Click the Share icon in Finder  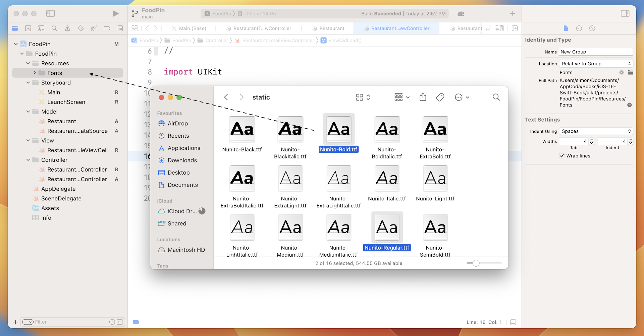pos(423,97)
